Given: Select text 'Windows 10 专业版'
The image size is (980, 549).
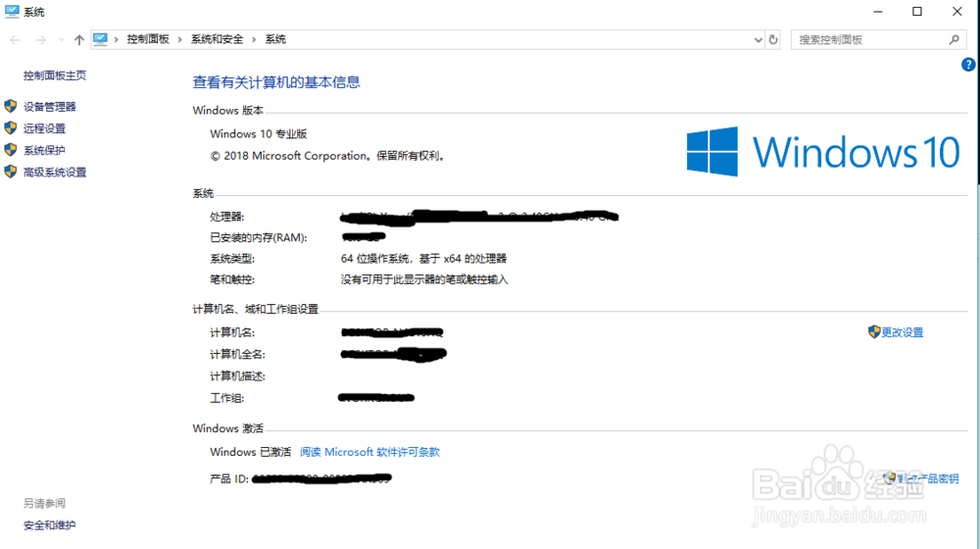Looking at the screenshot, I should point(259,133).
